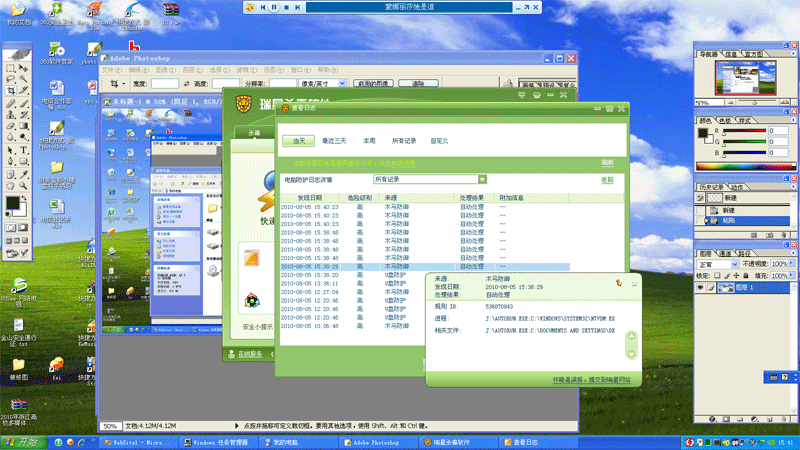Toggle lock transparent pixels in Layers panel

click(x=717, y=276)
